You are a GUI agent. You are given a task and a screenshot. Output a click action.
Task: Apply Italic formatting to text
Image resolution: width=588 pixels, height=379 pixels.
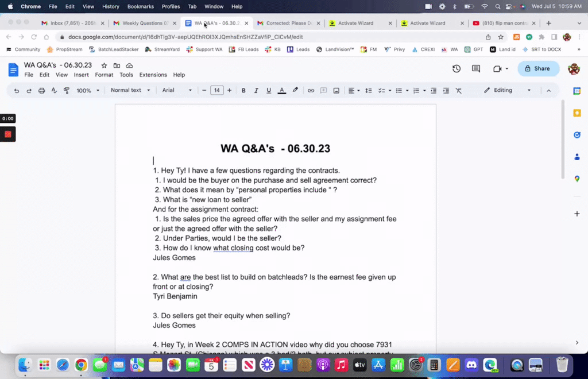coord(255,90)
